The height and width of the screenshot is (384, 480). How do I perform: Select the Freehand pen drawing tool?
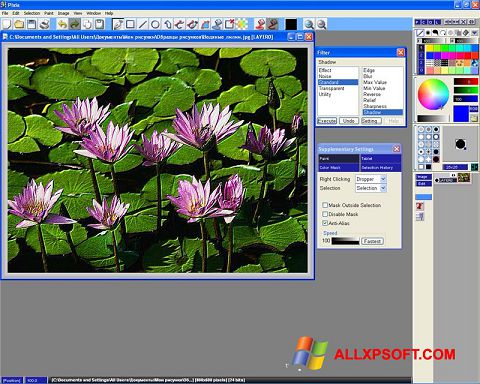coord(118,24)
